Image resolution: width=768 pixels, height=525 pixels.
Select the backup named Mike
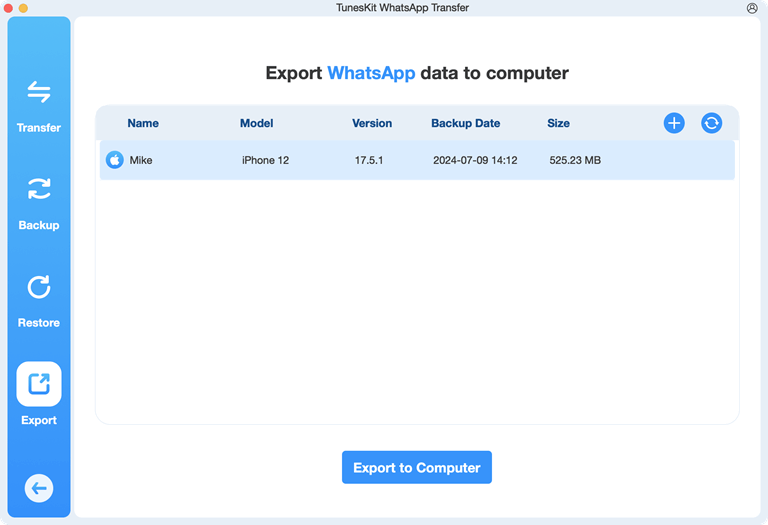[x=417, y=160]
